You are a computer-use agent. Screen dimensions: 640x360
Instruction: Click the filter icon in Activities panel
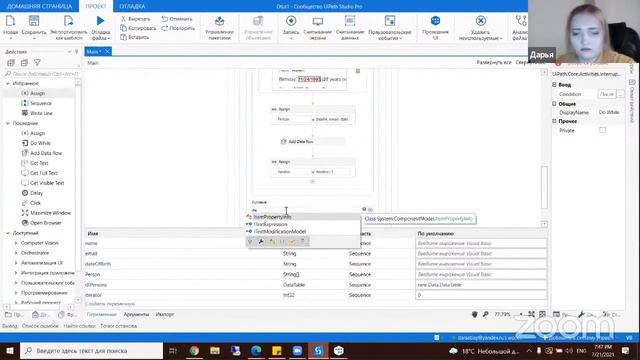click(x=37, y=63)
